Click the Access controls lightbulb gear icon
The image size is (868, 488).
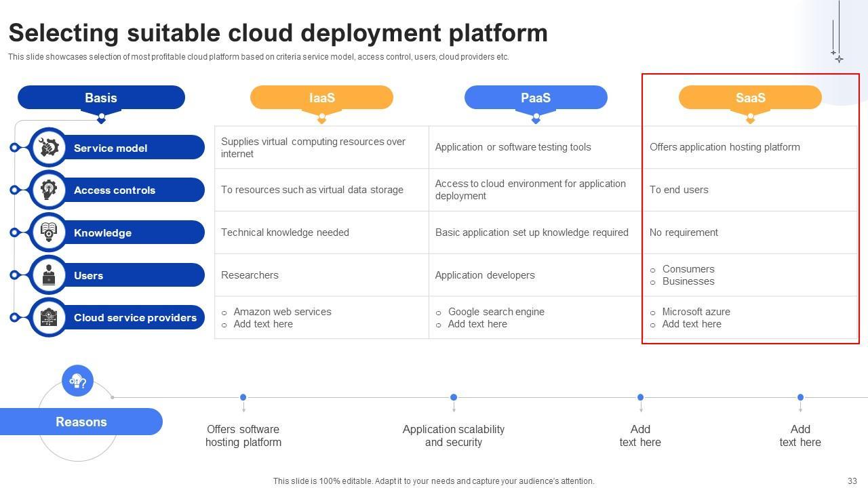tap(48, 190)
